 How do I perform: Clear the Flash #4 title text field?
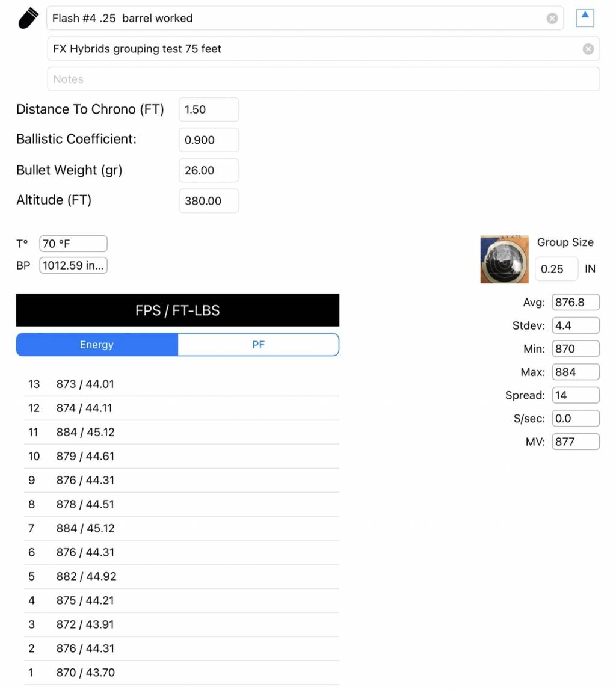(x=552, y=19)
